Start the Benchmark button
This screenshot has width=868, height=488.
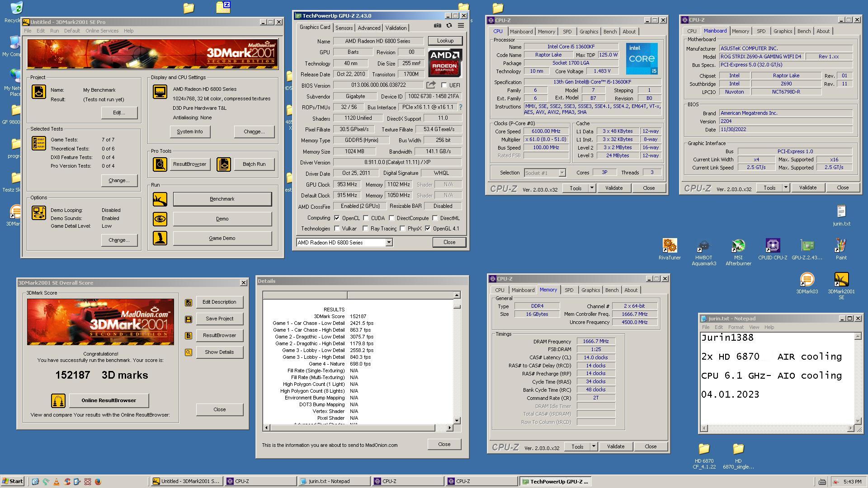coord(222,199)
